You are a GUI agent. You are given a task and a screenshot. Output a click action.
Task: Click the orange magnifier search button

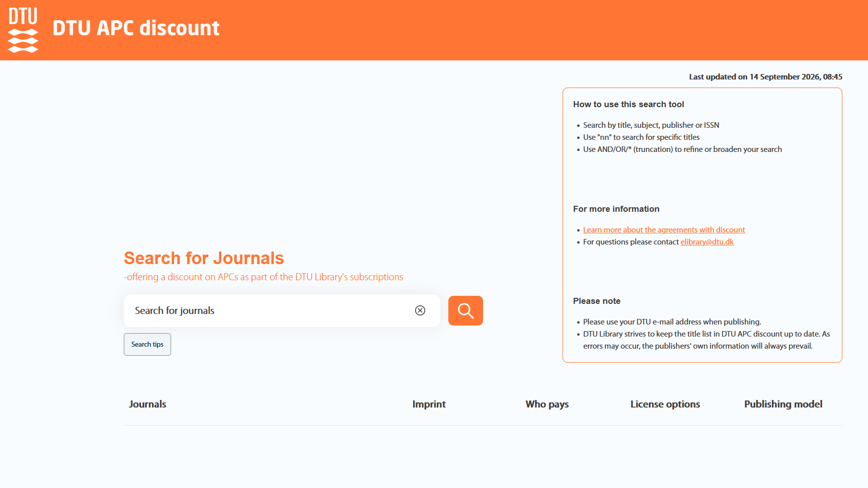(465, 310)
